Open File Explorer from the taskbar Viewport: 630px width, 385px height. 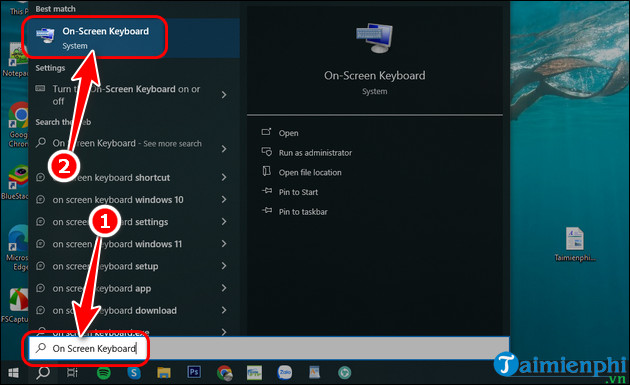164,373
